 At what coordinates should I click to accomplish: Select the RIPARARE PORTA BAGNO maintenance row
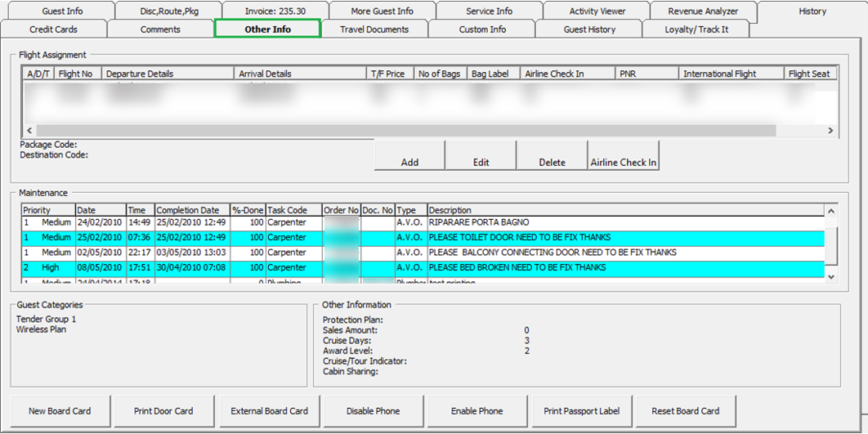(423, 222)
